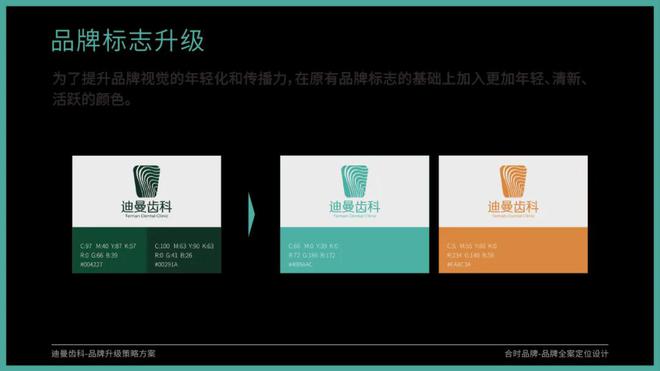
Task: Click the orange tooth logo icon
Action: pyautogui.click(x=513, y=181)
